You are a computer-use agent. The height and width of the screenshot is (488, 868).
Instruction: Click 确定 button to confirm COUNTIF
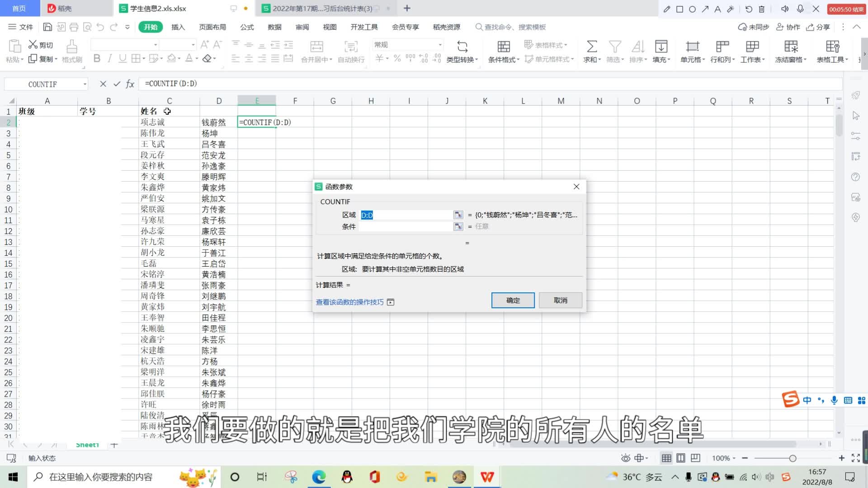(512, 300)
